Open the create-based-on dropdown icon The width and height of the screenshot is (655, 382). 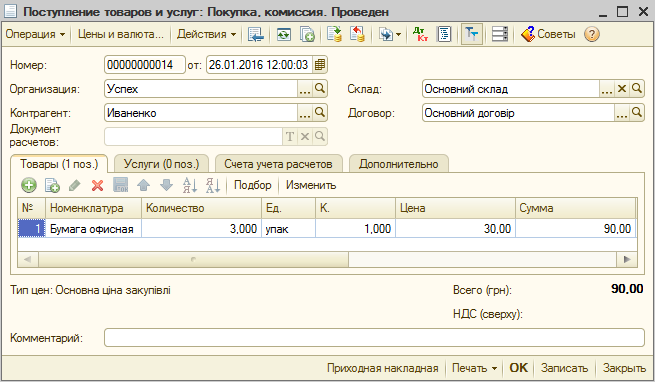(x=389, y=34)
